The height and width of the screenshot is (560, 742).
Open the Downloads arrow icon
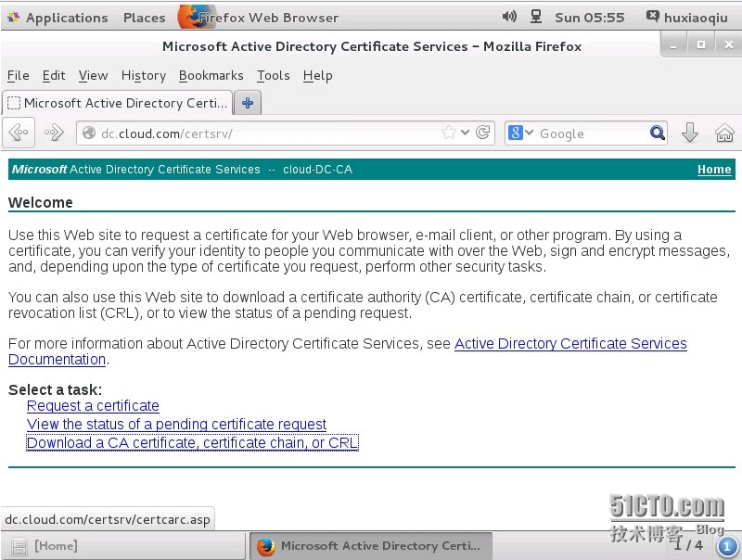pyautogui.click(x=690, y=133)
